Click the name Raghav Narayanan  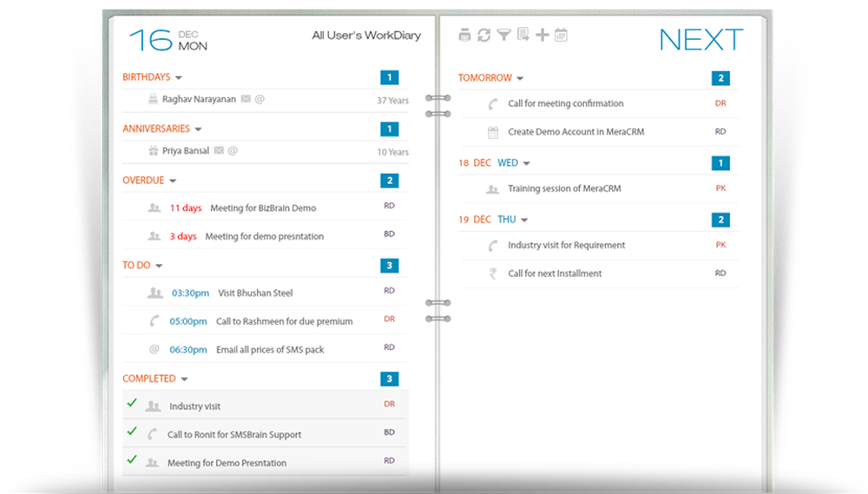click(x=199, y=99)
